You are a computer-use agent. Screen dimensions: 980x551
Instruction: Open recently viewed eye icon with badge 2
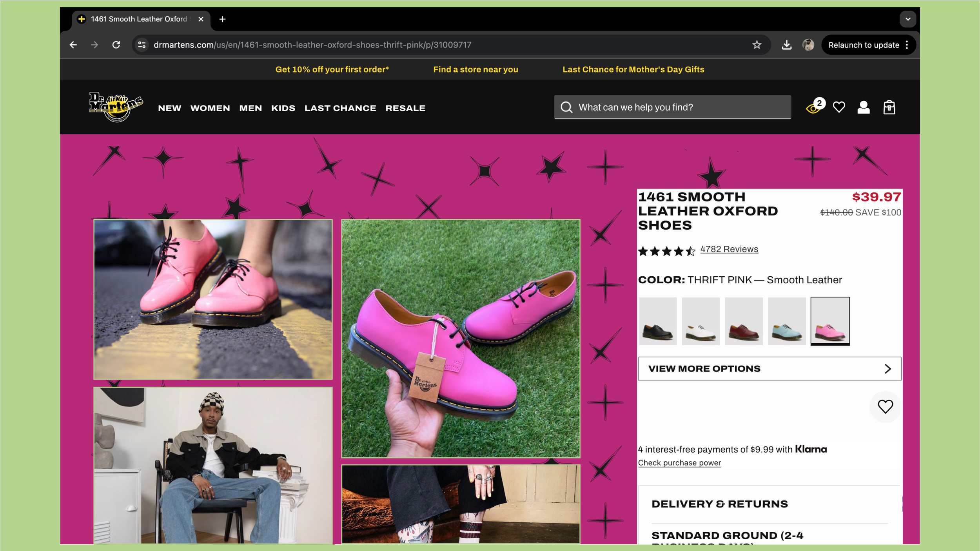point(815,106)
